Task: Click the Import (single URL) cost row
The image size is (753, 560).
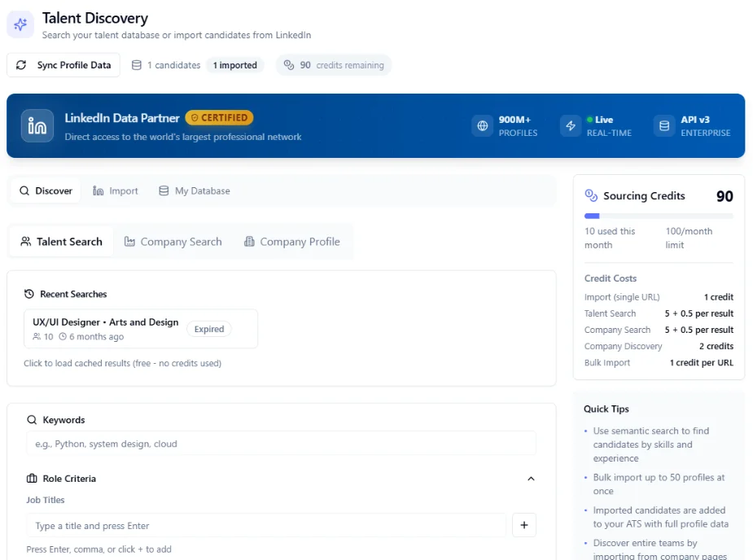Action: pos(659,297)
